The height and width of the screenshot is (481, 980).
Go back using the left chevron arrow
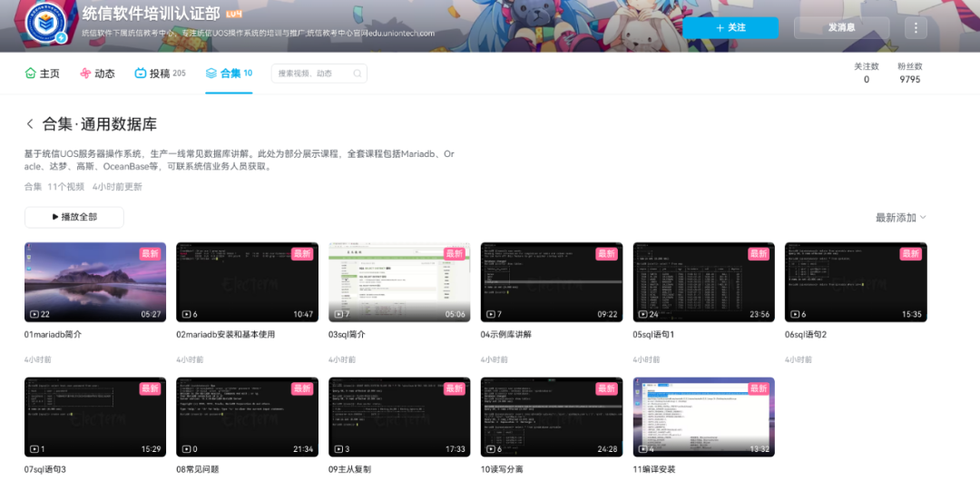[x=29, y=123]
